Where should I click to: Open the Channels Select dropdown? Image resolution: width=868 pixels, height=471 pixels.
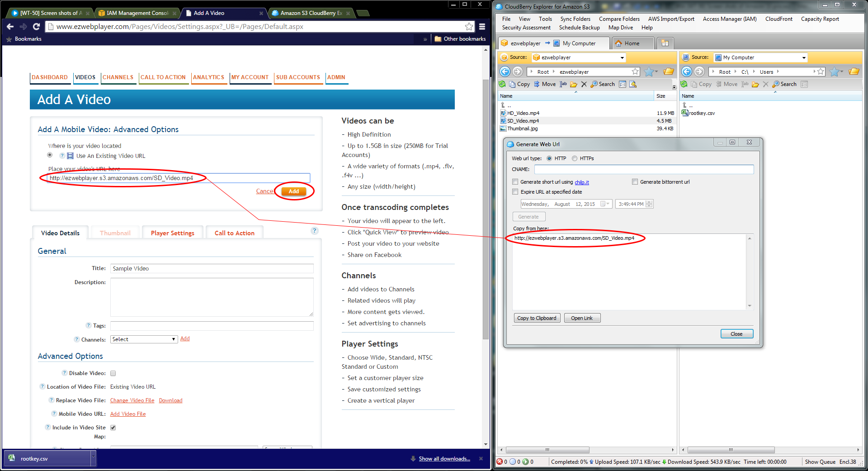(x=144, y=339)
